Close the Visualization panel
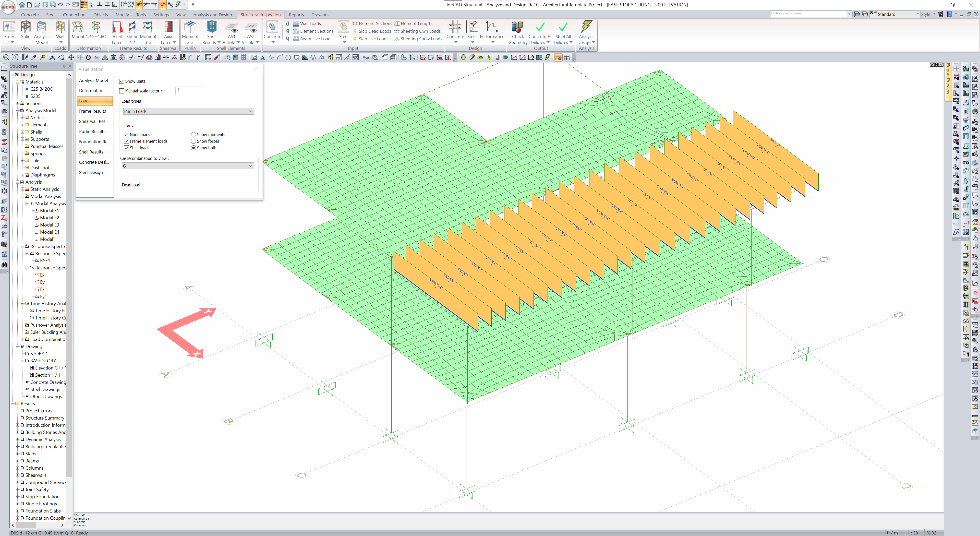The height and width of the screenshot is (536, 980). point(256,69)
